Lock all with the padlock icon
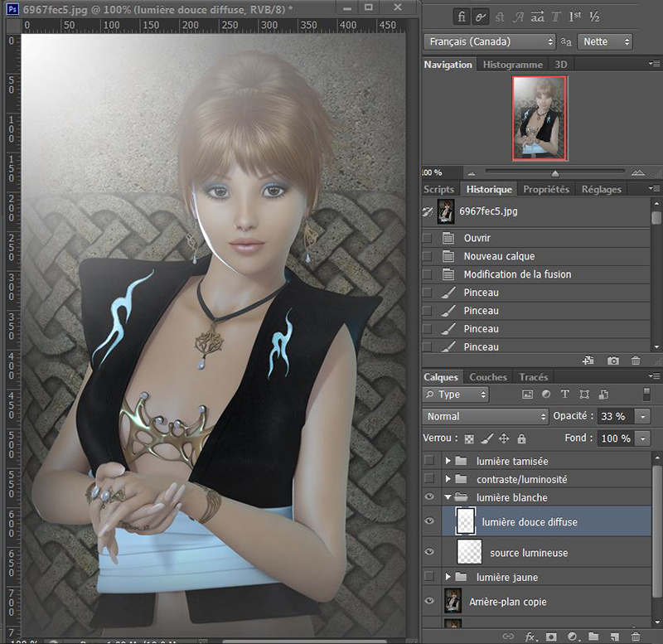This screenshot has height=644, width=663. pos(521,438)
